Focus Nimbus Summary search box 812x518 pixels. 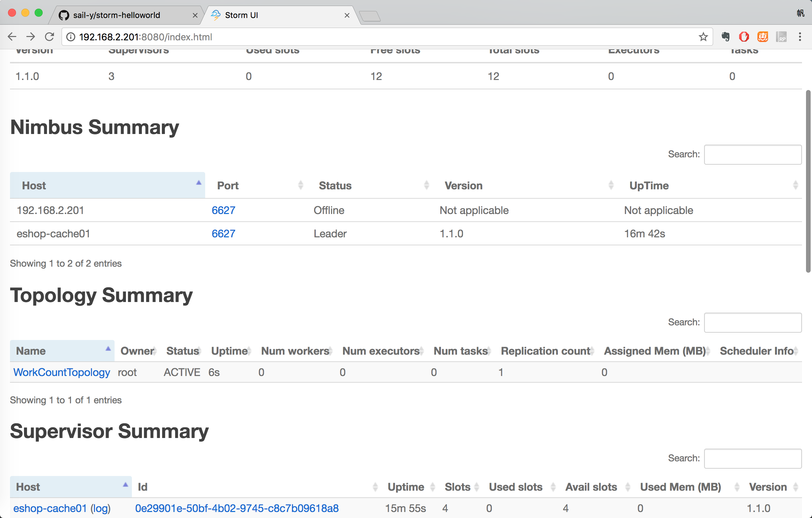(753, 155)
